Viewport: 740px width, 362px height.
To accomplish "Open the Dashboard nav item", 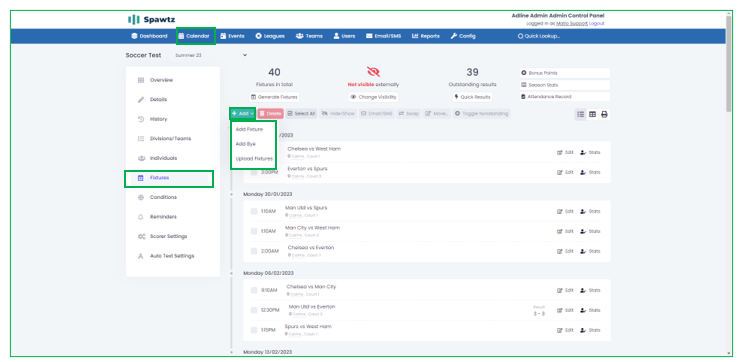I will click(149, 36).
